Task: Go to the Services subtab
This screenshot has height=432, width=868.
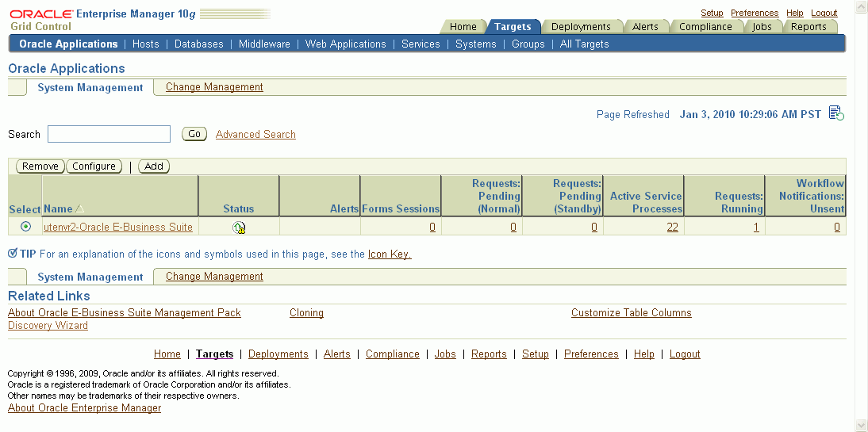Action: [x=421, y=44]
